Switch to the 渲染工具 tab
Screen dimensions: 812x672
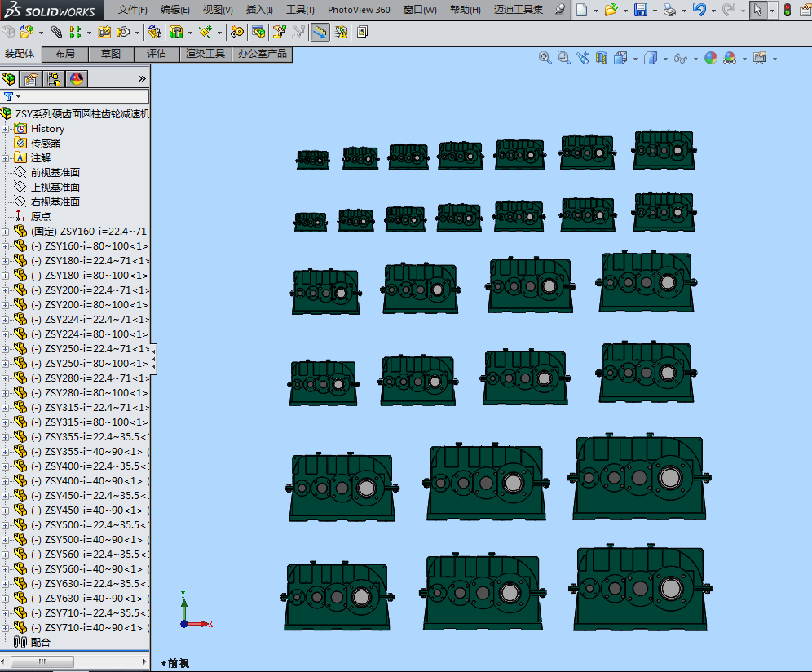tap(205, 54)
